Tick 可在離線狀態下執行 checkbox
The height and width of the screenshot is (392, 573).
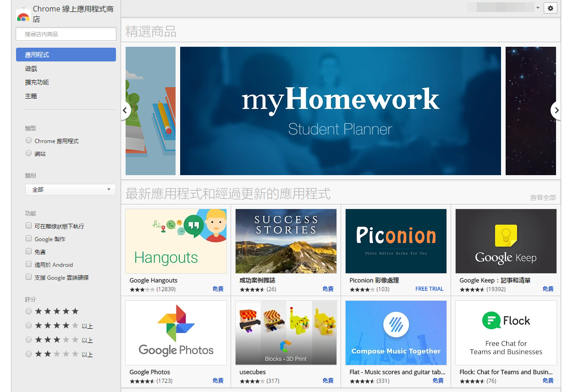pos(29,226)
